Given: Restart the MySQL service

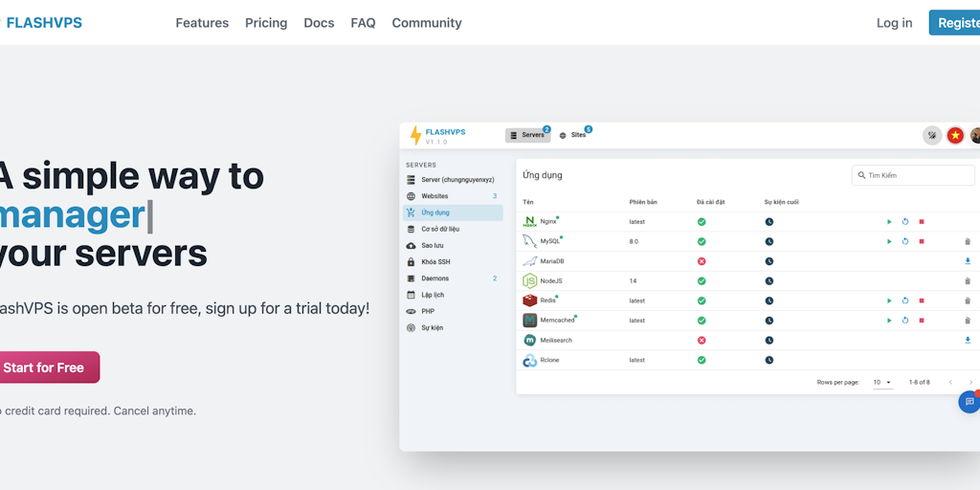Looking at the screenshot, I should pyautogui.click(x=905, y=241).
